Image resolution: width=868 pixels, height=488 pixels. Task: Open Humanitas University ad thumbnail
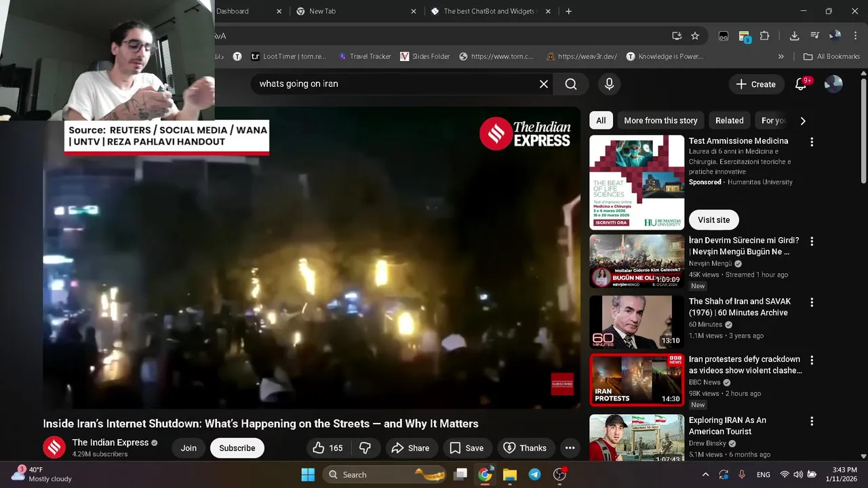click(x=637, y=182)
